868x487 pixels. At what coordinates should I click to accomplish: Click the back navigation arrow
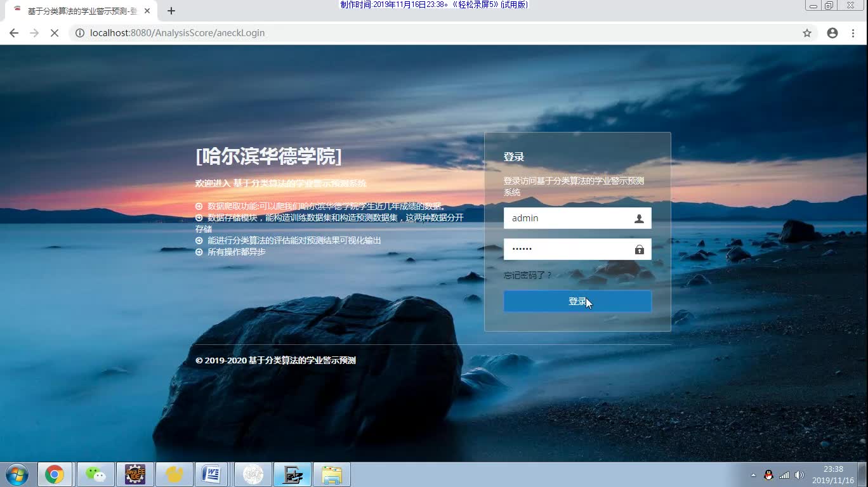(x=14, y=32)
